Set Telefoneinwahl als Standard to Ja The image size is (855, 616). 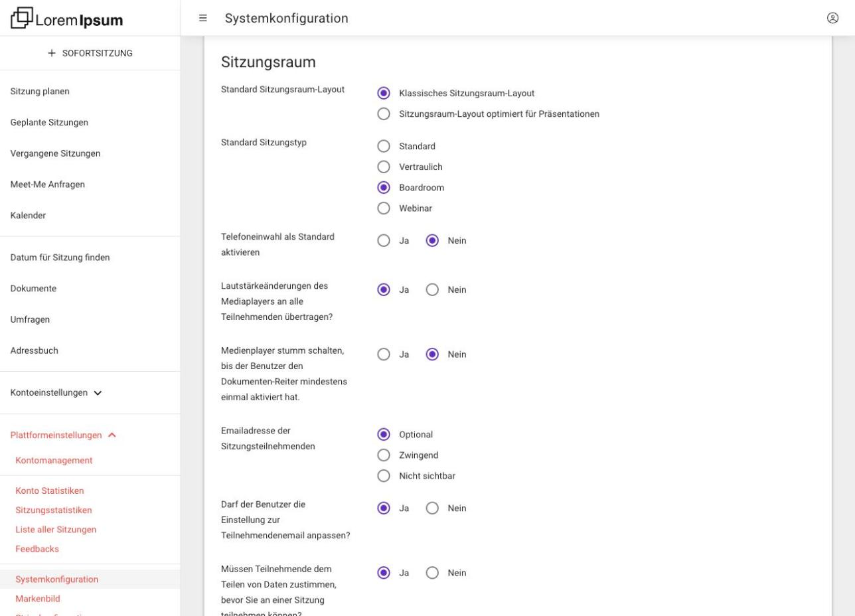click(x=383, y=240)
